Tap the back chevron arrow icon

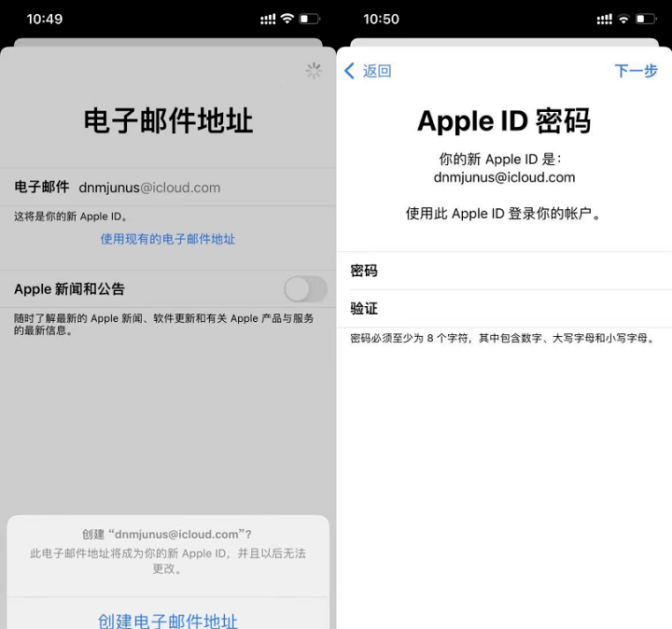[x=349, y=71]
